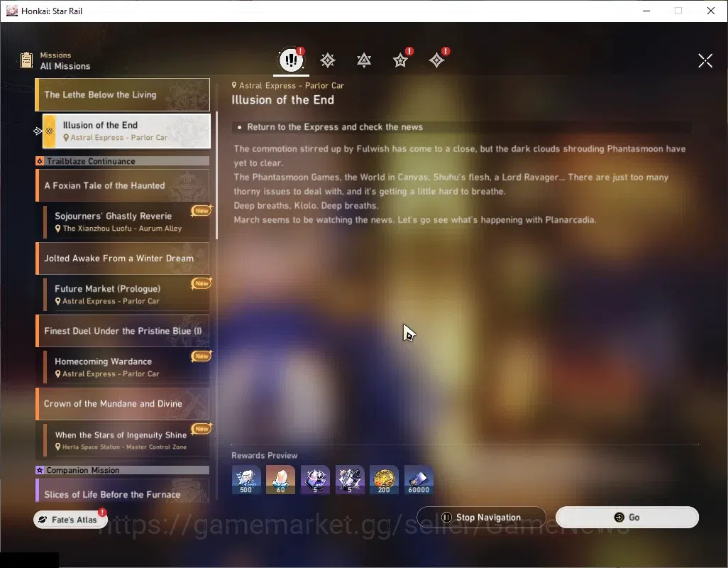
Task: Click the pause icon in Stop Navigation
Action: [x=446, y=518]
